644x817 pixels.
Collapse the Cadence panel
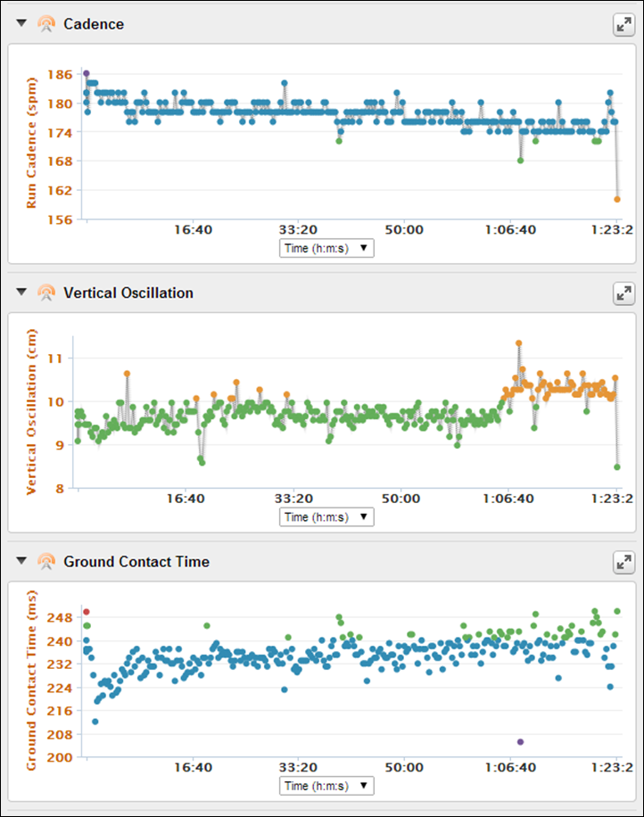point(21,24)
